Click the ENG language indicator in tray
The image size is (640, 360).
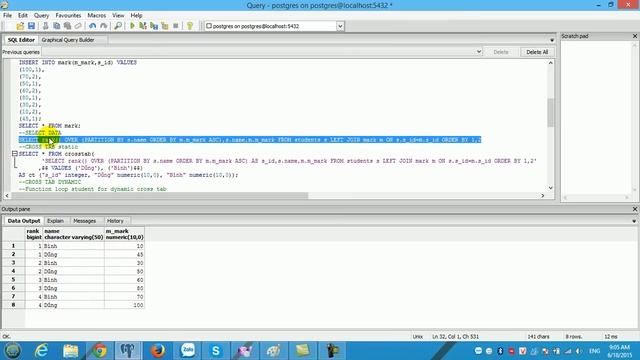(594, 351)
